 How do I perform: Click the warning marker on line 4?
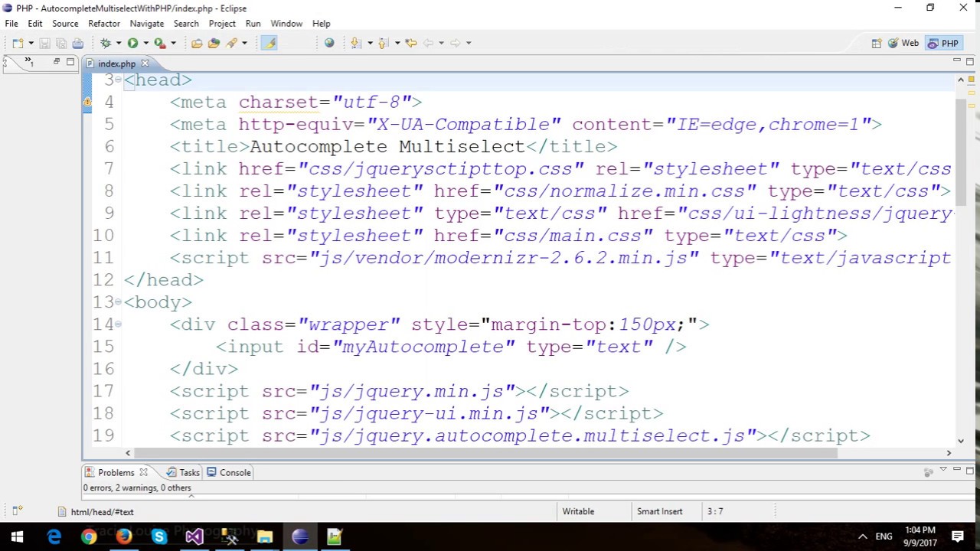click(x=87, y=102)
